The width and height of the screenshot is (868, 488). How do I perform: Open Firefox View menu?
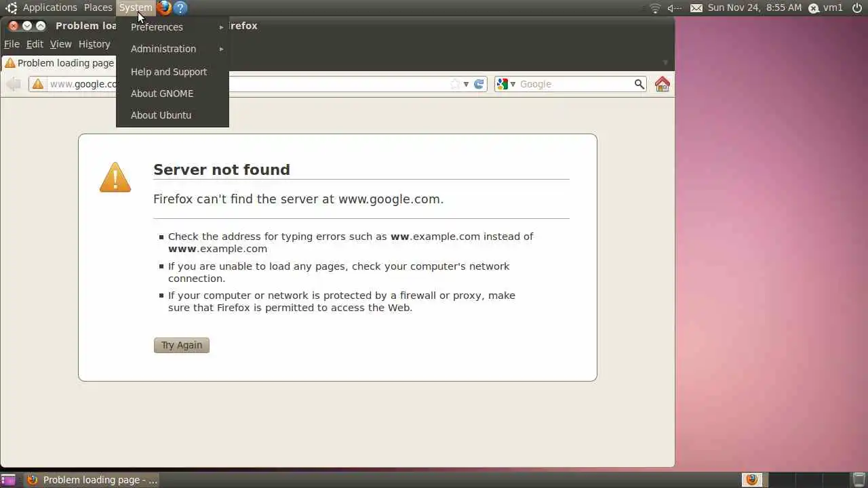pos(60,44)
